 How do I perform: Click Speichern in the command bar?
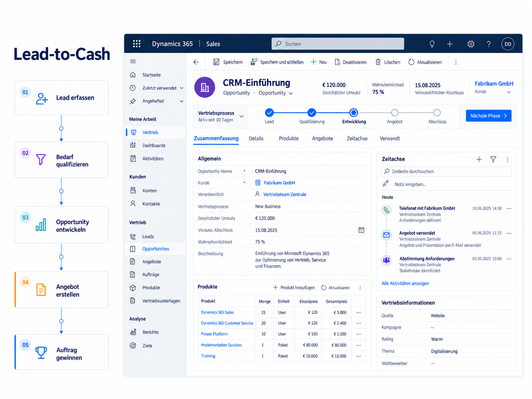[228, 62]
